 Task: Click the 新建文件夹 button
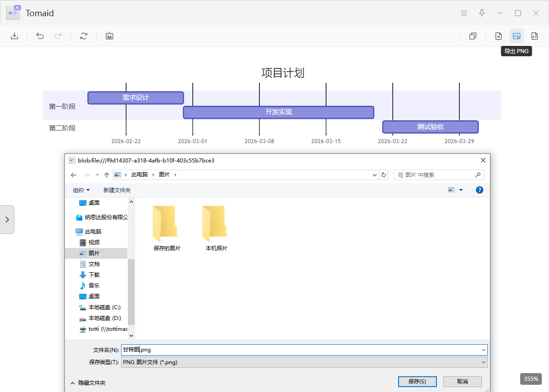pyautogui.click(x=117, y=190)
